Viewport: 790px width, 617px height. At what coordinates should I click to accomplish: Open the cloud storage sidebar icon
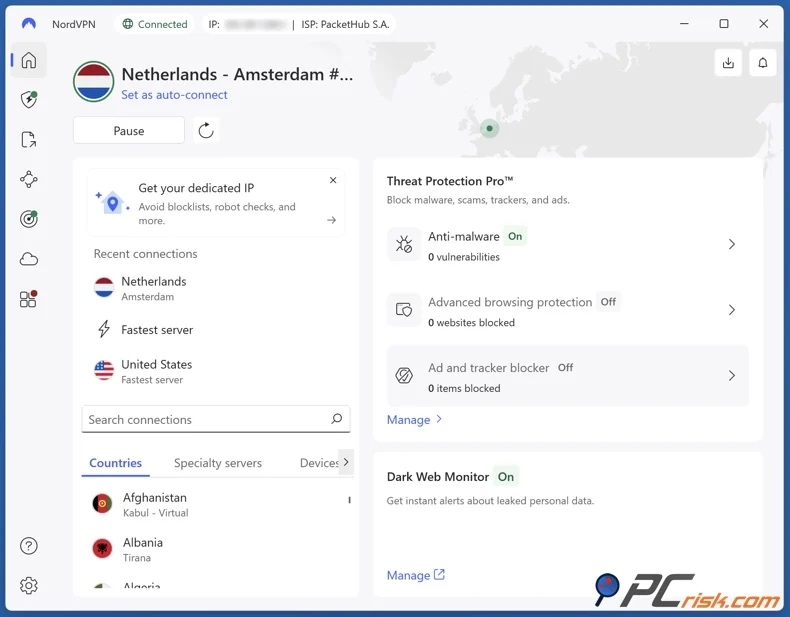[29, 259]
